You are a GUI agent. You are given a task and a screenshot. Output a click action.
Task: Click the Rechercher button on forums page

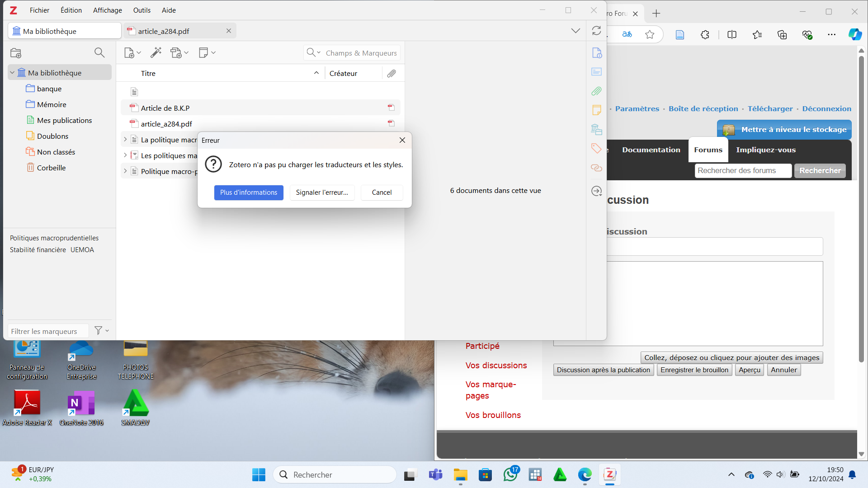click(x=820, y=171)
